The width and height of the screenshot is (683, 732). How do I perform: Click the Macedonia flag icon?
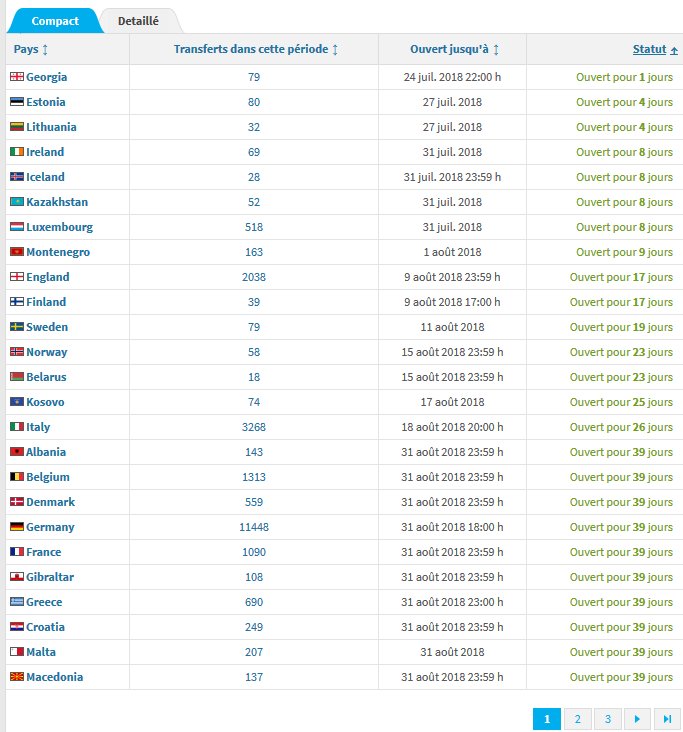17,676
